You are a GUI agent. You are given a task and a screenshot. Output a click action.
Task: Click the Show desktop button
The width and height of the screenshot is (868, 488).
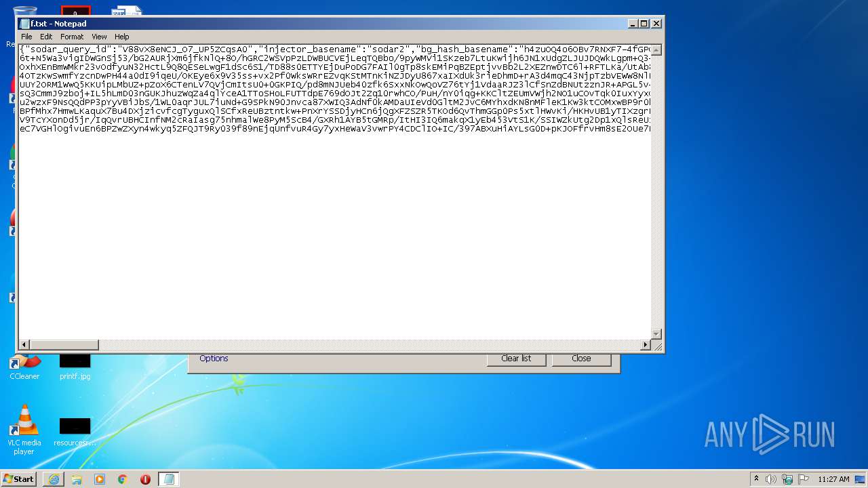click(x=861, y=479)
